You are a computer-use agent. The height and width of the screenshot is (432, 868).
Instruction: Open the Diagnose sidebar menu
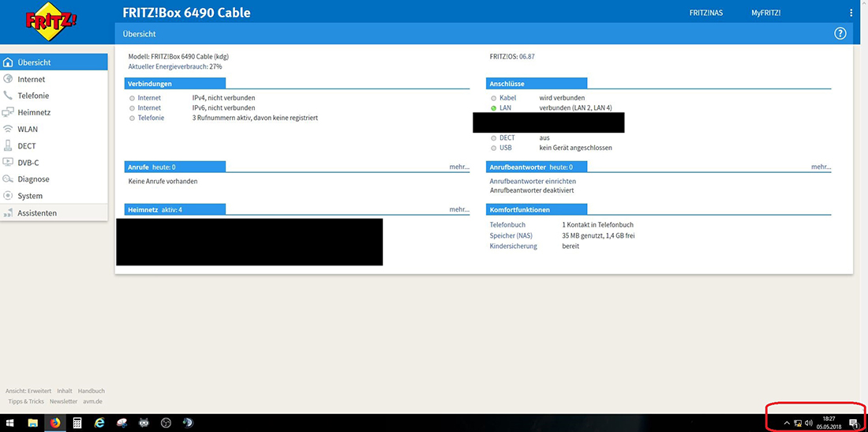click(x=54, y=179)
